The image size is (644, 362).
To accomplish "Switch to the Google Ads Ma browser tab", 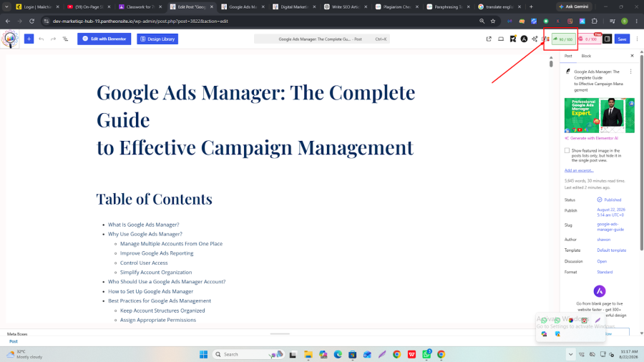I will pyautogui.click(x=243, y=6).
